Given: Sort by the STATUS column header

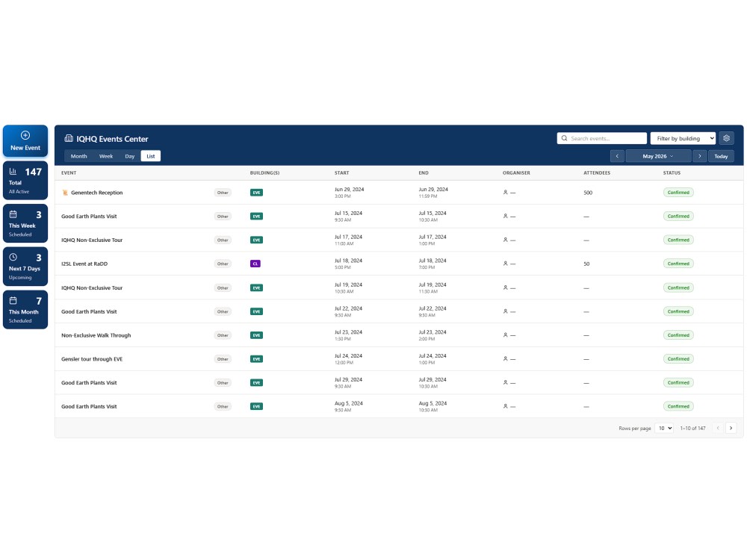Looking at the screenshot, I should [x=672, y=173].
